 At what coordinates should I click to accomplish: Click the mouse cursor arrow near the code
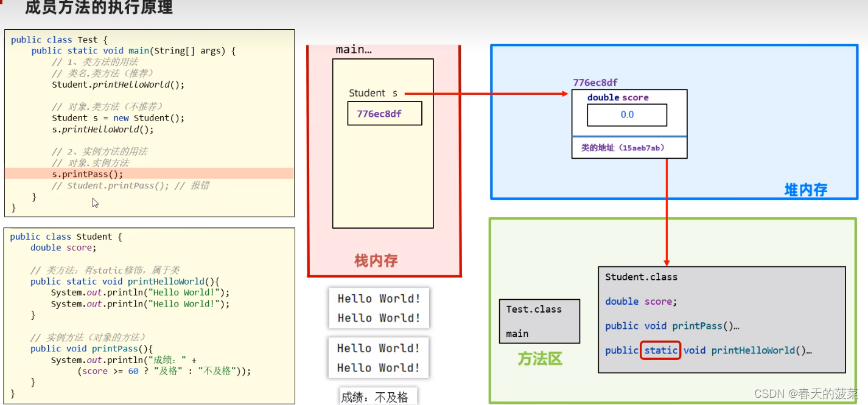coord(94,201)
